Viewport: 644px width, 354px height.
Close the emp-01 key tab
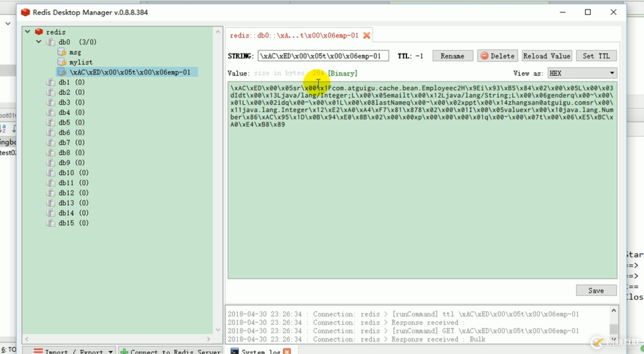click(367, 35)
